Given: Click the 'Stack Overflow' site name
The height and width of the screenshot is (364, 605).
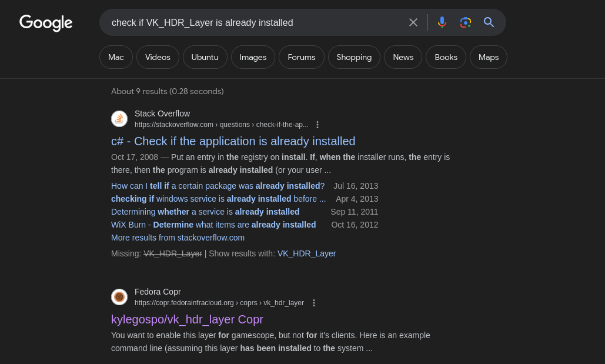Looking at the screenshot, I should [x=162, y=113].
